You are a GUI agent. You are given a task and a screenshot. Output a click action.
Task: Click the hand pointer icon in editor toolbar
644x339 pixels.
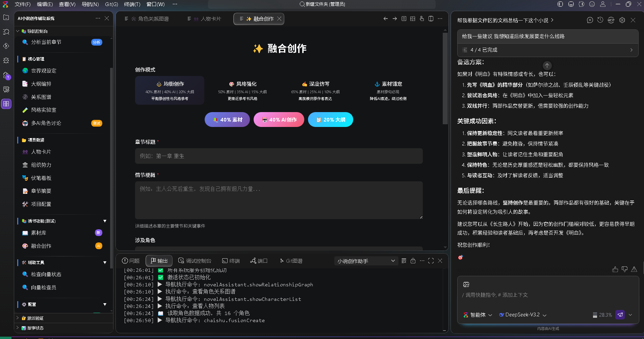(422, 19)
